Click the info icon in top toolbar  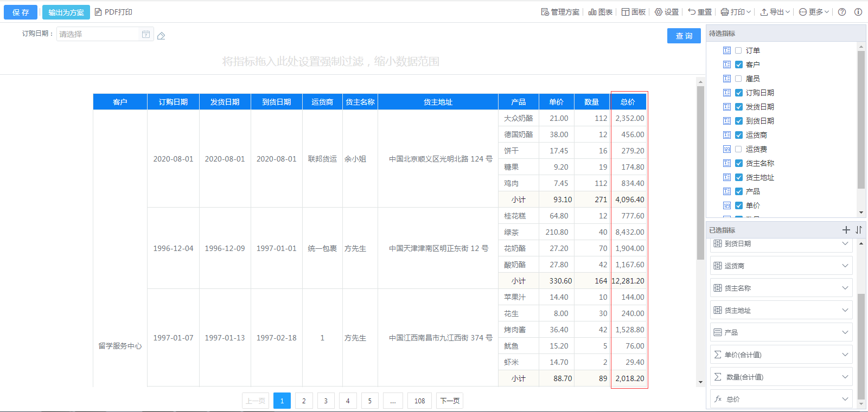(858, 12)
